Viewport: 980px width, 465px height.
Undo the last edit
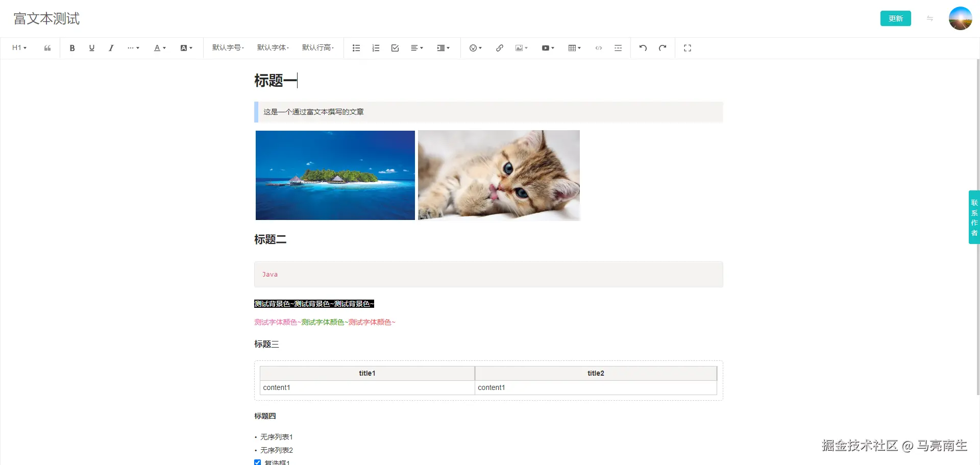tap(643, 47)
